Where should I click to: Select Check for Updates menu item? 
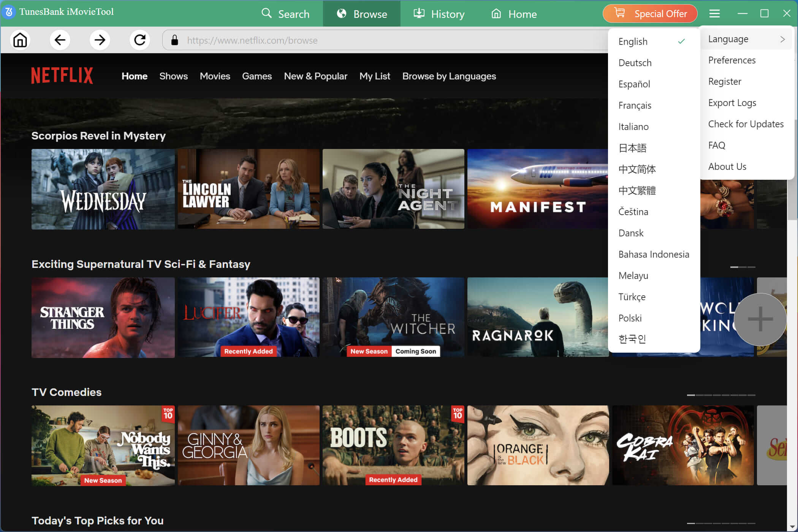pyautogui.click(x=746, y=124)
